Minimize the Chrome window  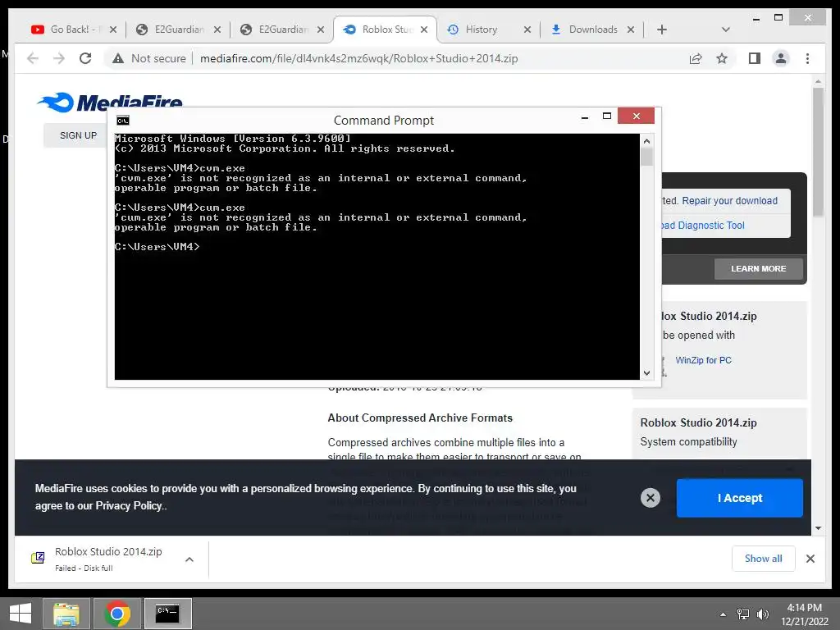(x=756, y=18)
